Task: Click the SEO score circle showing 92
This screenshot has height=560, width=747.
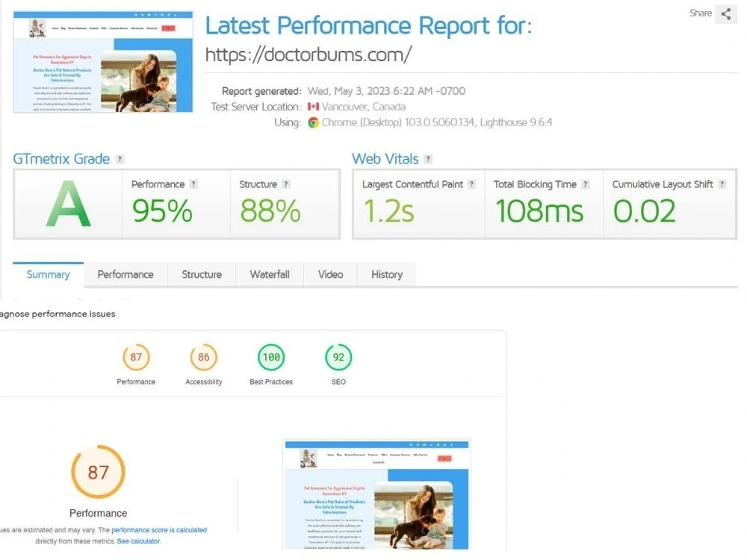Action: pyautogui.click(x=338, y=358)
